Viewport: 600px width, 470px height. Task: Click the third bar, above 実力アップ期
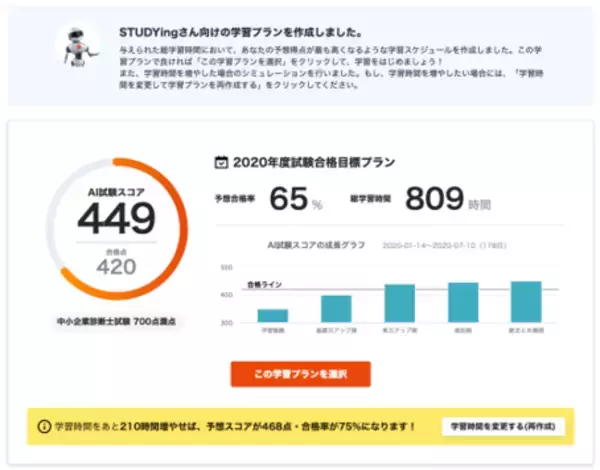pyautogui.click(x=399, y=303)
